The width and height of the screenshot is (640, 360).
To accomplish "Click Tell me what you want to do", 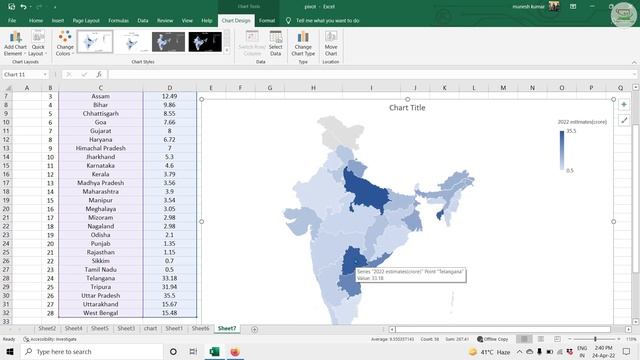I will pyautogui.click(x=328, y=20).
